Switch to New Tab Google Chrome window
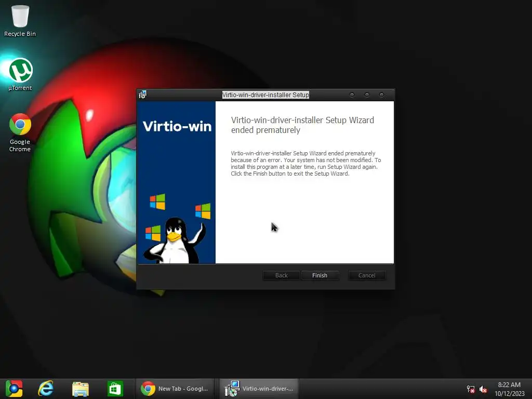This screenshot has width=532, height=399. pos(175,389)
